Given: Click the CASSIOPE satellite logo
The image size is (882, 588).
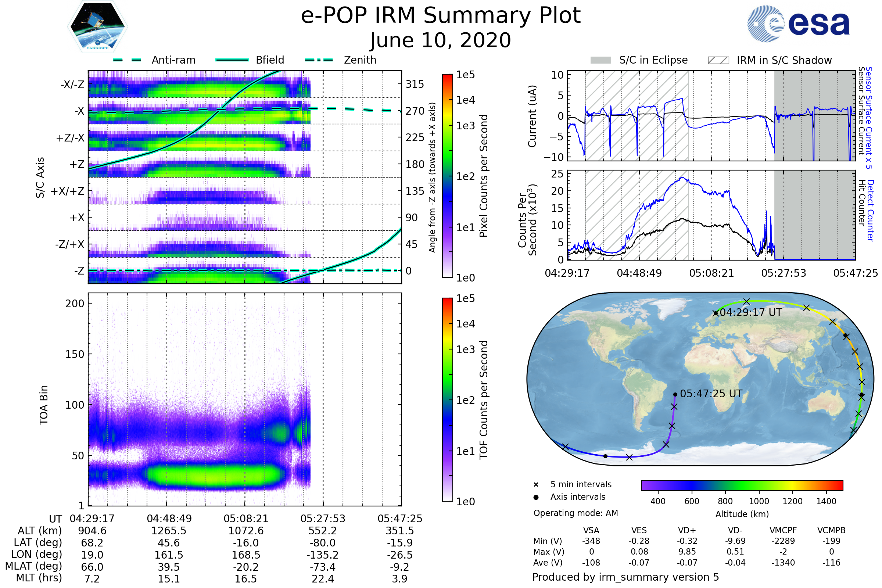Looking at the screenshot, I should point(97,27).
